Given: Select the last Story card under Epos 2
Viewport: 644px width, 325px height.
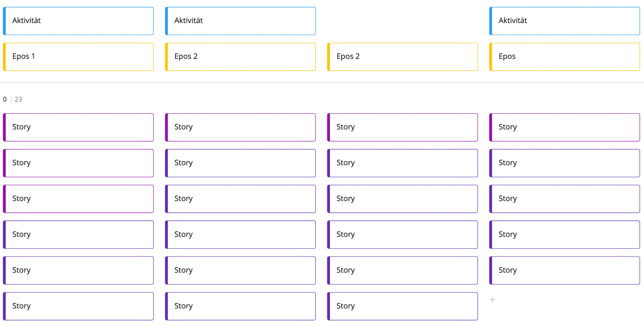Looking at the screenshot, I should 240,306.
